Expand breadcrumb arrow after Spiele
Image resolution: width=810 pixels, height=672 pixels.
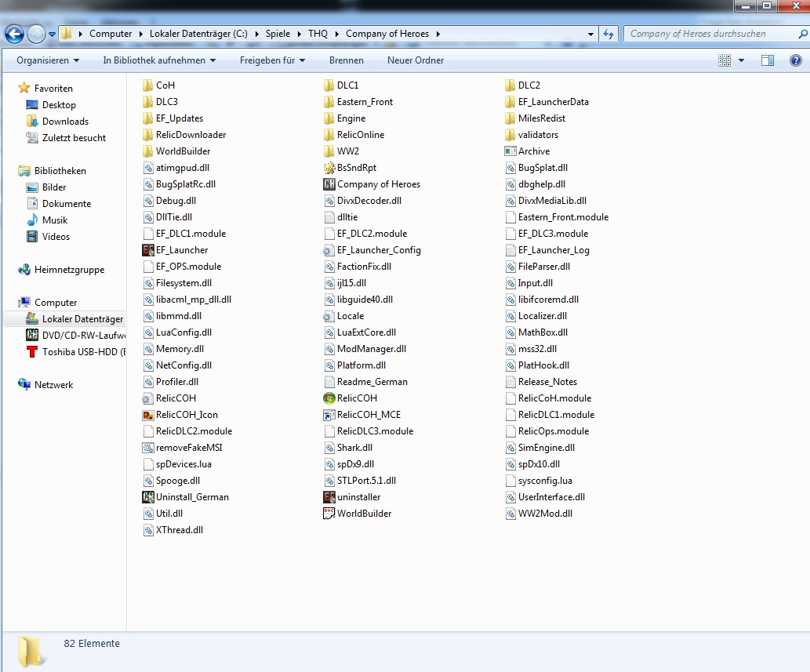coord(299,34)
